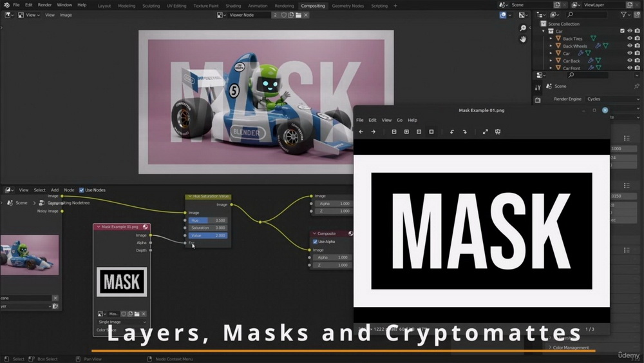Image resolution: width=644 pixels, height=363 pixels.
Task: Uncheck the Car collection exclude checkbox
Action: click(622, 31)
